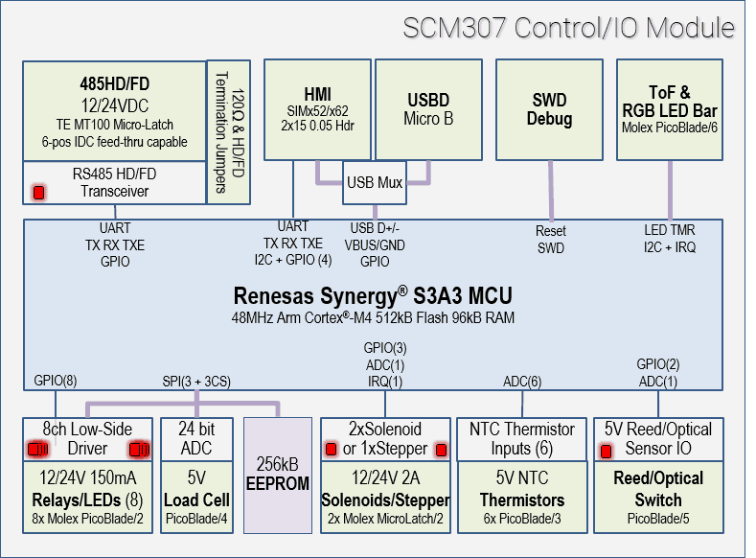The image size is (756, 558).
Task: Click red LED beside 'Sensor IO' label
Action: pos(607,452)
